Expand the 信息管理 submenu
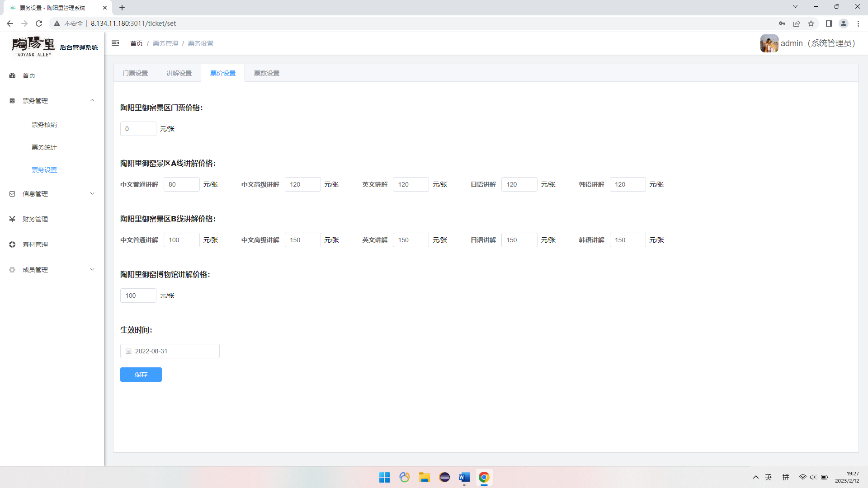 (x=92, y=194)
